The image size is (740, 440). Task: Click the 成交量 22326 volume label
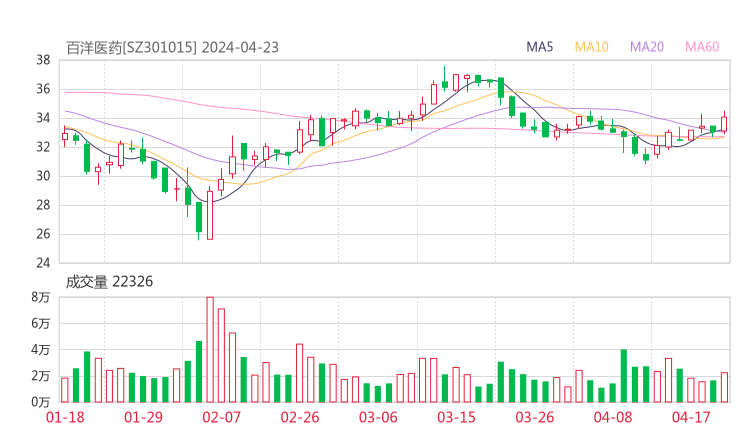click(109, 282)
